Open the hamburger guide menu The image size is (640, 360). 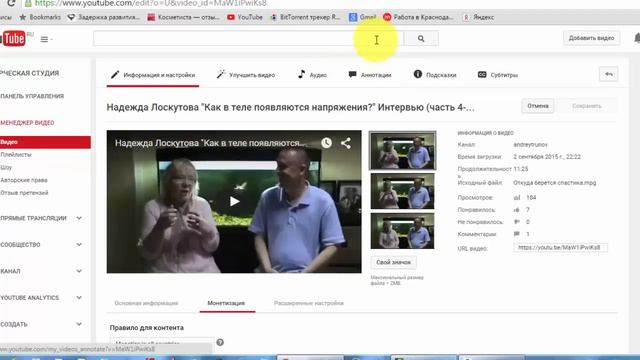(x=44, y=39)
